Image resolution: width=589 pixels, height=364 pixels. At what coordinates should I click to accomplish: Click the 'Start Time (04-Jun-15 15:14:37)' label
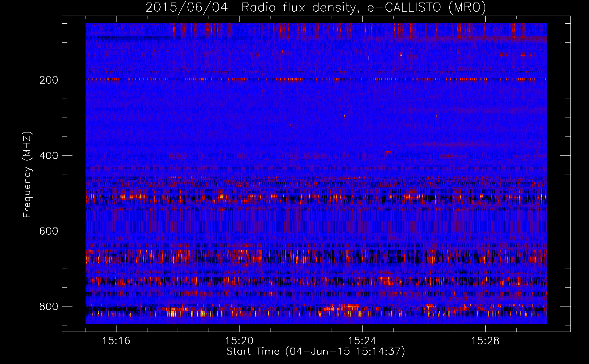pyautogui.click(x=316, y=352)
